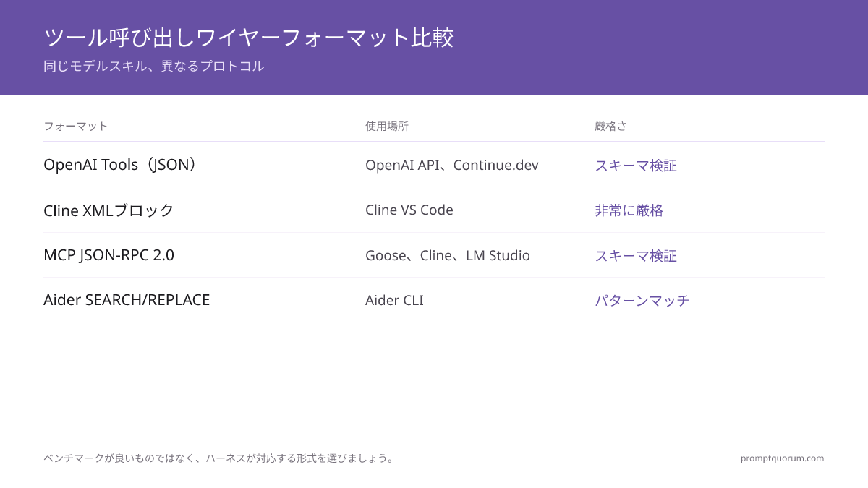This screenshot has height=488, width=868.
Task: Select the Aider SEARCH/REPLACE cell
Action: (x=127, y=300)
